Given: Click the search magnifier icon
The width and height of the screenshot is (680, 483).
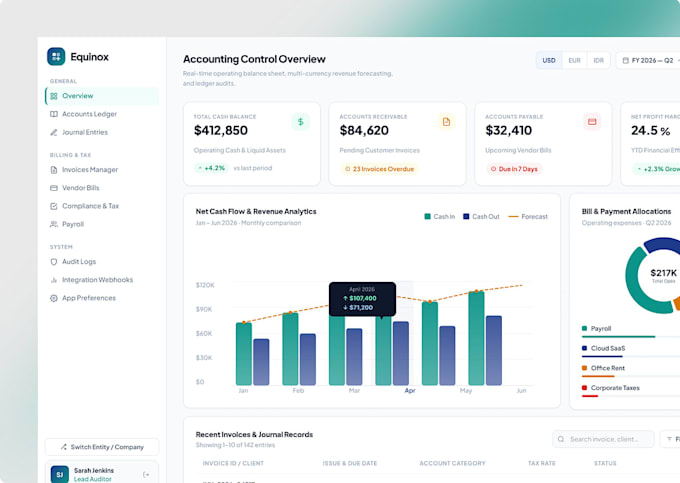Looking at the screenshot, I should [561, 439].
